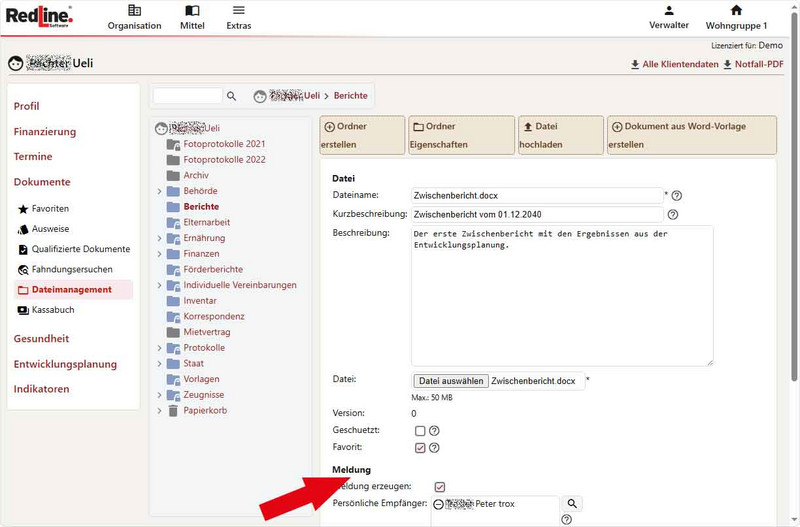Image resolution: width=800 pixels, height=527 pixels.
Task: Open the Extras hamburger menu
Action: point(238,11)
